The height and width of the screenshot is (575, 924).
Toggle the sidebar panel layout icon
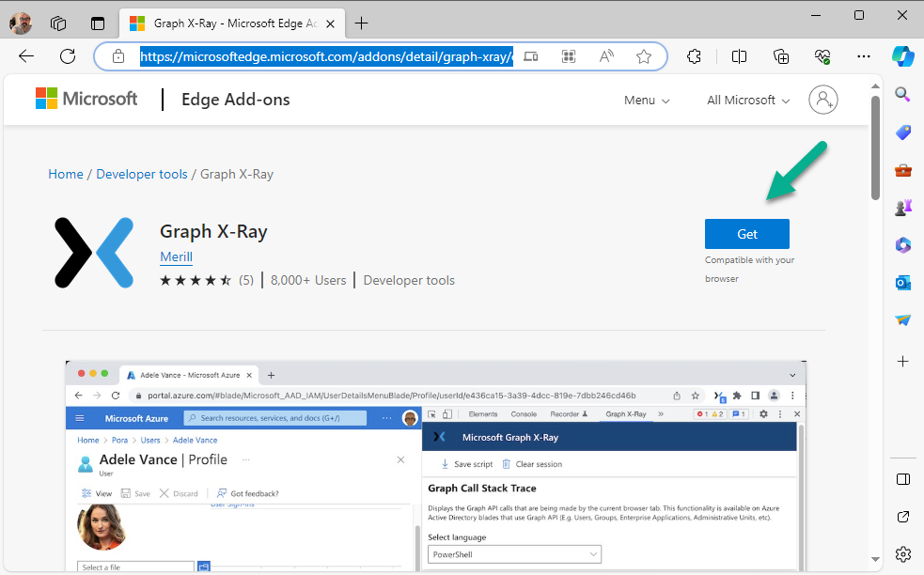902,479
